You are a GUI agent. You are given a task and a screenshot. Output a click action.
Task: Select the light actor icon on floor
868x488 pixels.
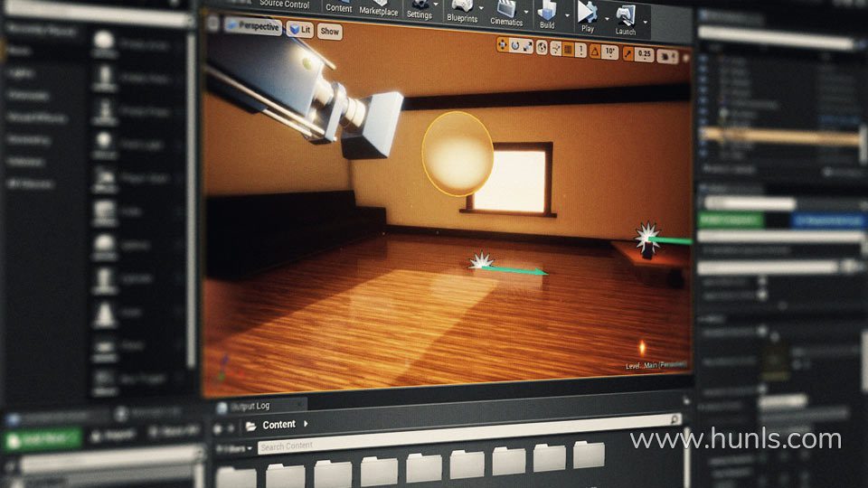pyautogui.click(x=481, y=260)
